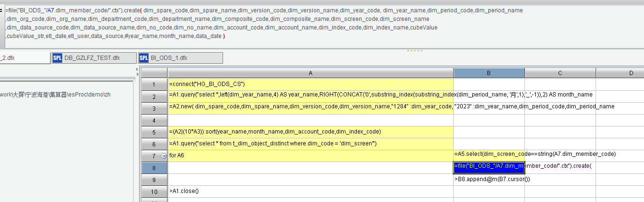Select row 5 header
644x202 pixels.
[154, 132]
